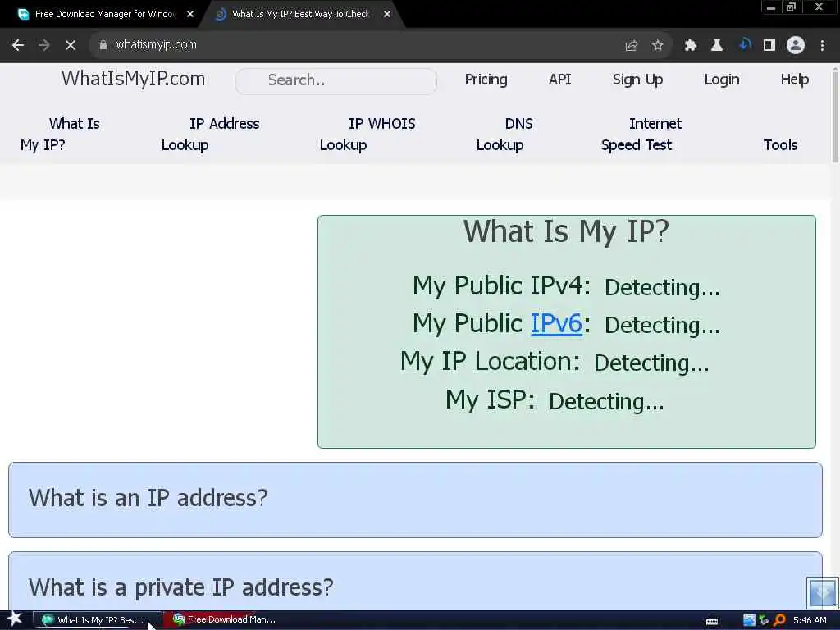This screenshot has width=840, height=630.
Task: Open the Chrome Labs flask icon
Action: pos(717,46)
